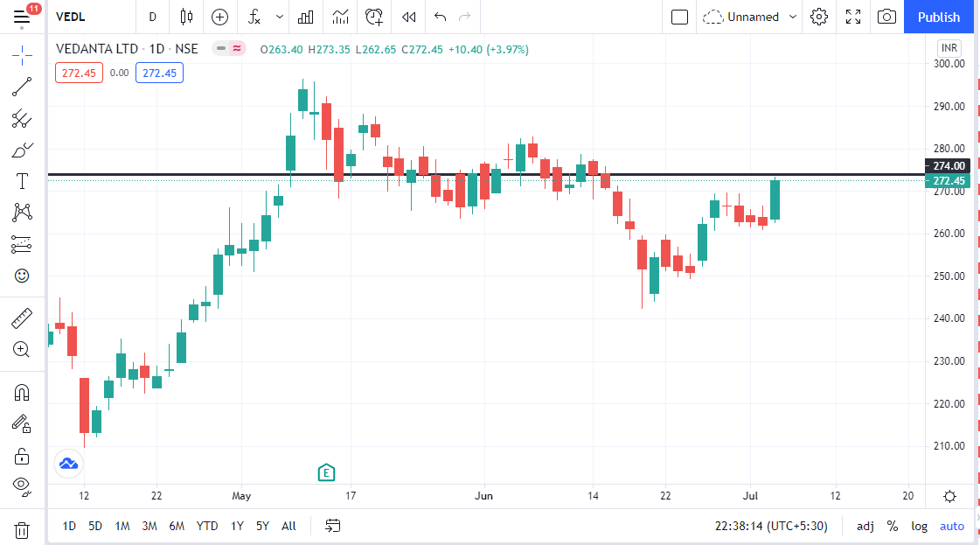The height and width of the screenshot is (545, 980).
Task: Click the bar replay rewind icon
Action: tap(408, 17)
